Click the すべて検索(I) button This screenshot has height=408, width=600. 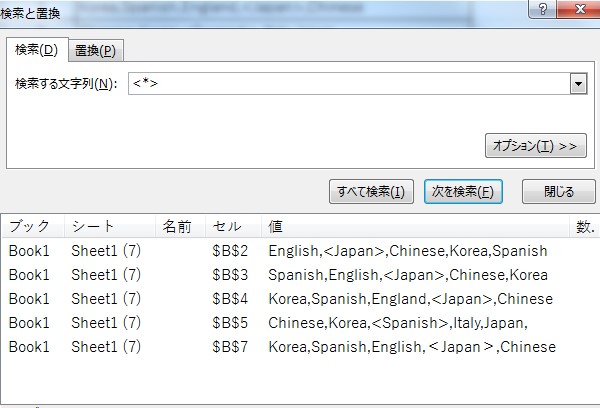coord(371,191)
